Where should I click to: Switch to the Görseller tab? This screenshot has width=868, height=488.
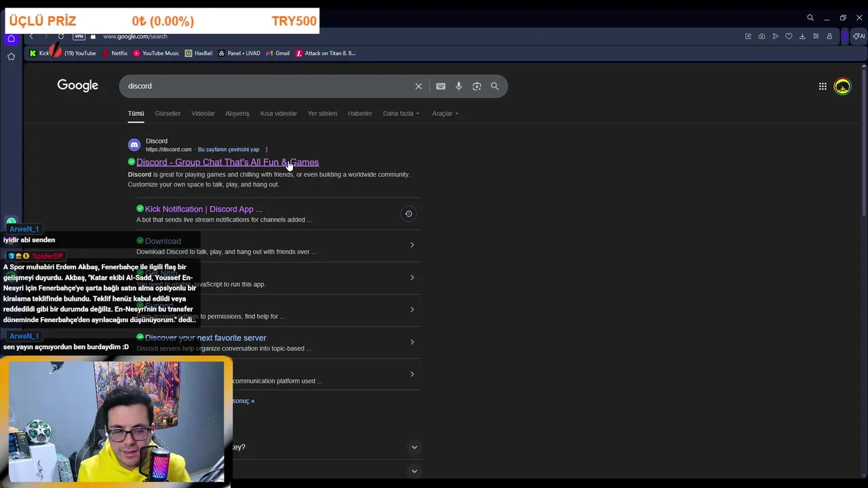[167, 113]
